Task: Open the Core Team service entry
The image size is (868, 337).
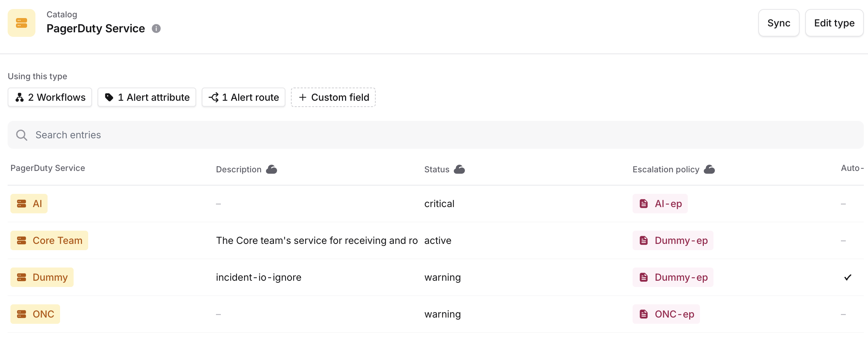Action: [x=49, y=241]
